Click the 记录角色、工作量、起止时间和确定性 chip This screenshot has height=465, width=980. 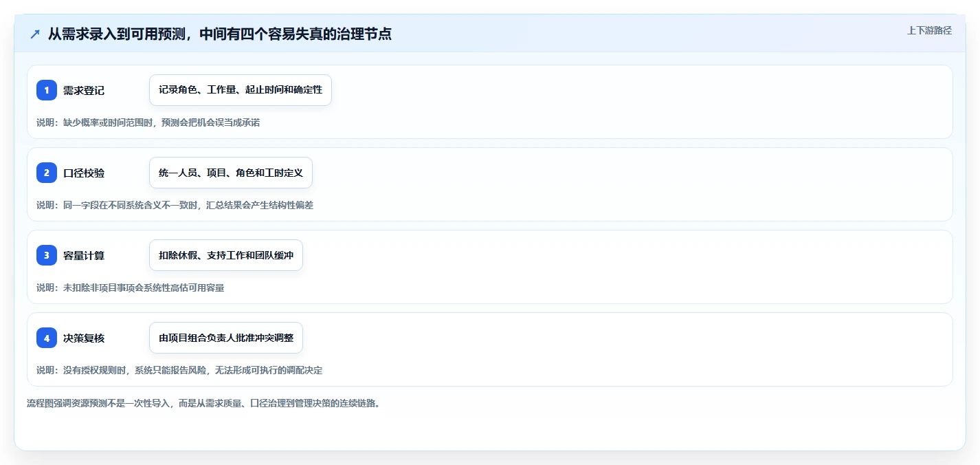click(241, 90)
